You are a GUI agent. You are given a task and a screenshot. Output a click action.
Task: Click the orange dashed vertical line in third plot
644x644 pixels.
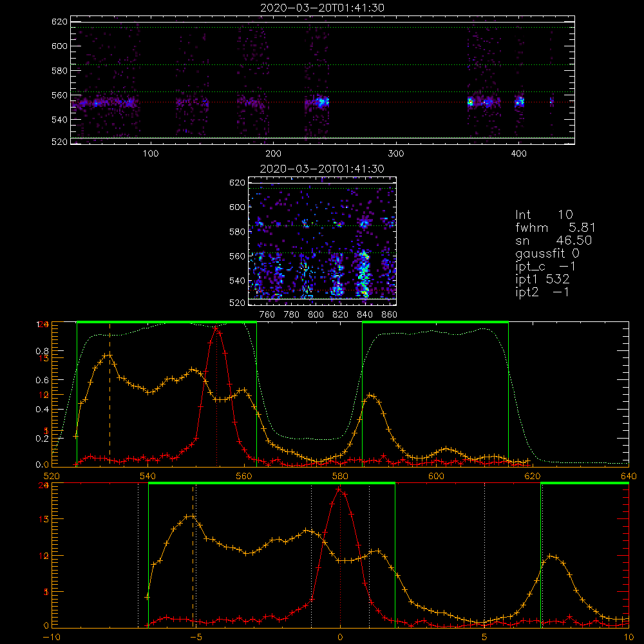tap(109, 394)
